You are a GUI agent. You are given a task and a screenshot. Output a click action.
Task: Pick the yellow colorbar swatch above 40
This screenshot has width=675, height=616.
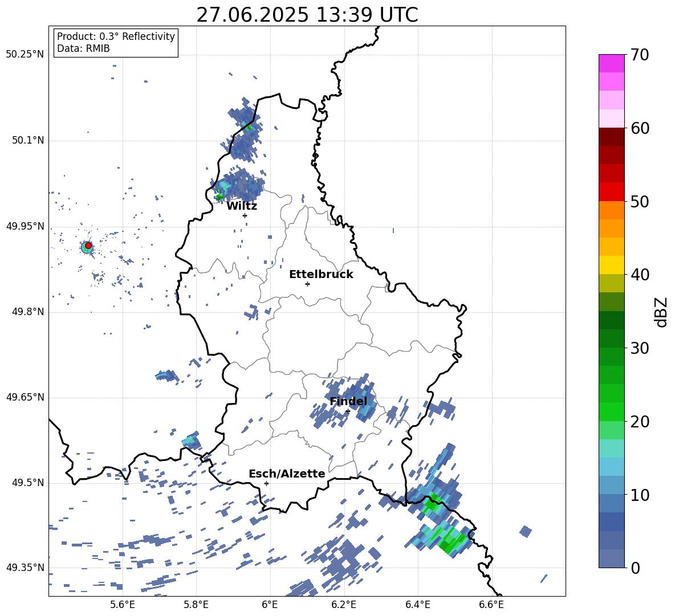coord(611,265)
